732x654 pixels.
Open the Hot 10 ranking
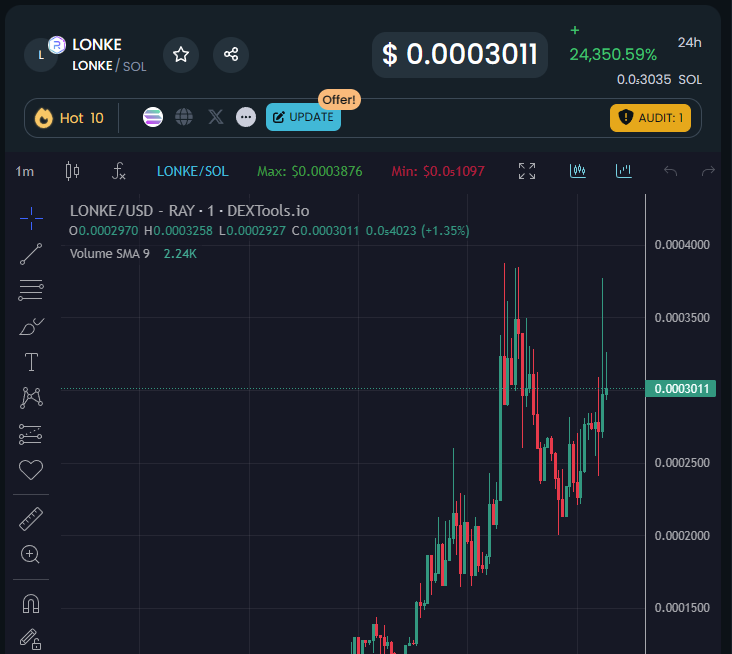(70, 118)
